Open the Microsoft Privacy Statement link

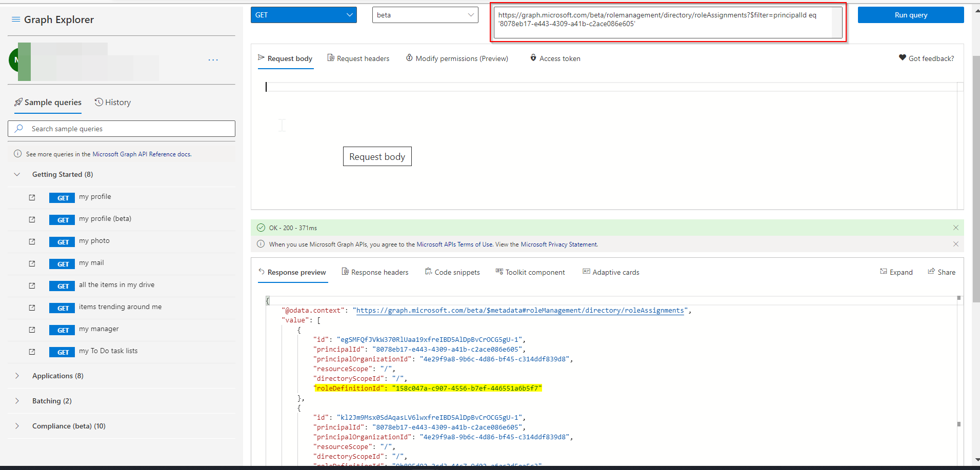(x=559, y=244)
